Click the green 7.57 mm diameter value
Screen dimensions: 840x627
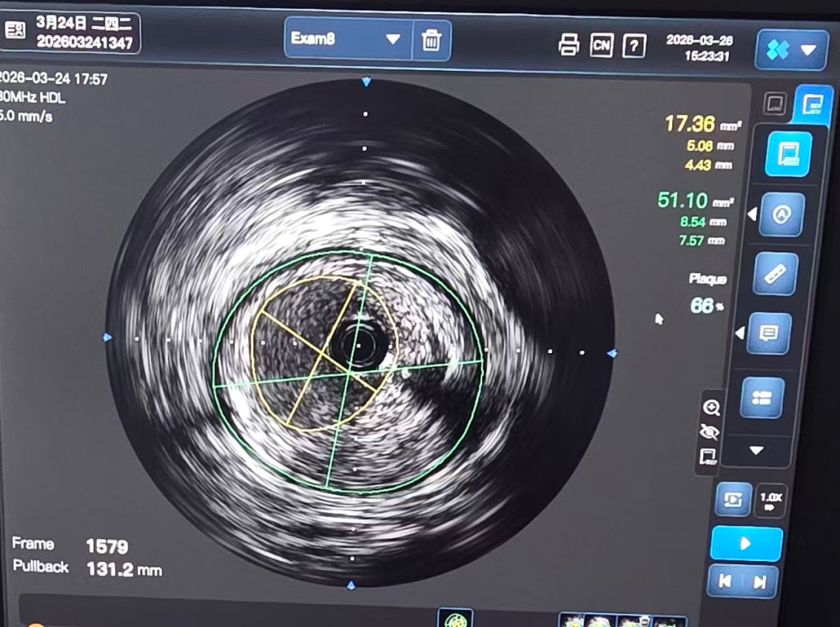point(702,241)
